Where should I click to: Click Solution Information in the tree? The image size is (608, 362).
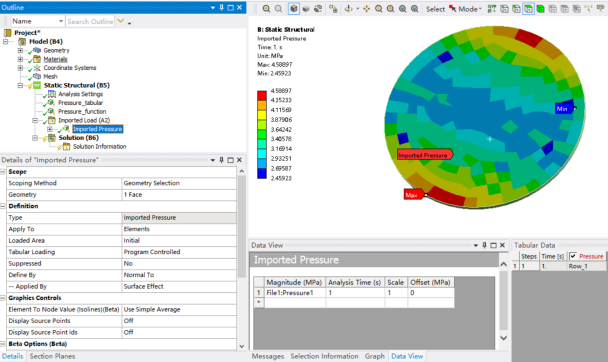coord(100,147)
